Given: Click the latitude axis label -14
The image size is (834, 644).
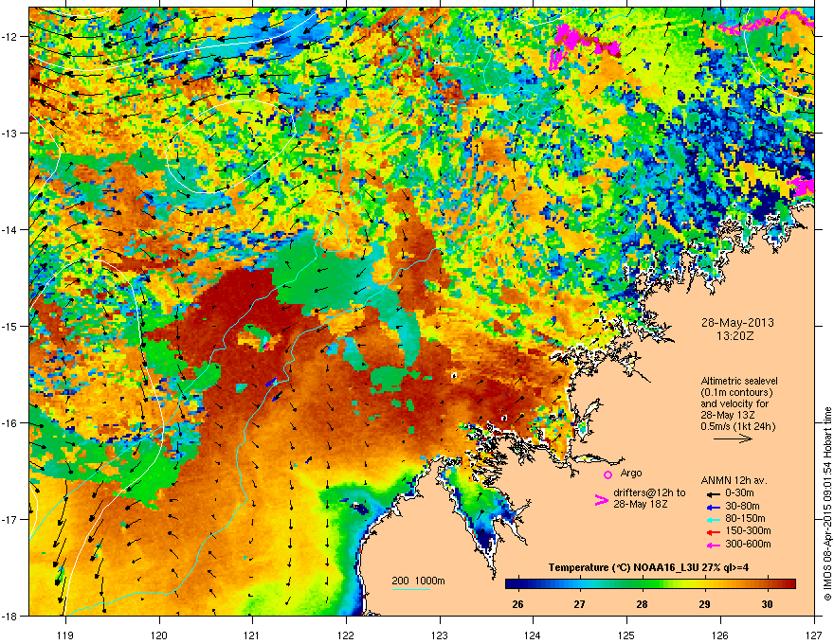Looking at the screenshot, I should 9,229.
